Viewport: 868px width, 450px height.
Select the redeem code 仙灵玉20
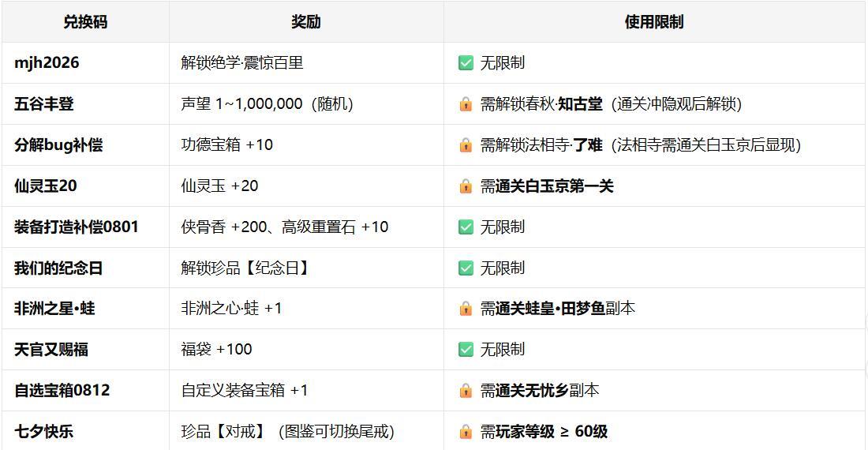click(46, 186)
